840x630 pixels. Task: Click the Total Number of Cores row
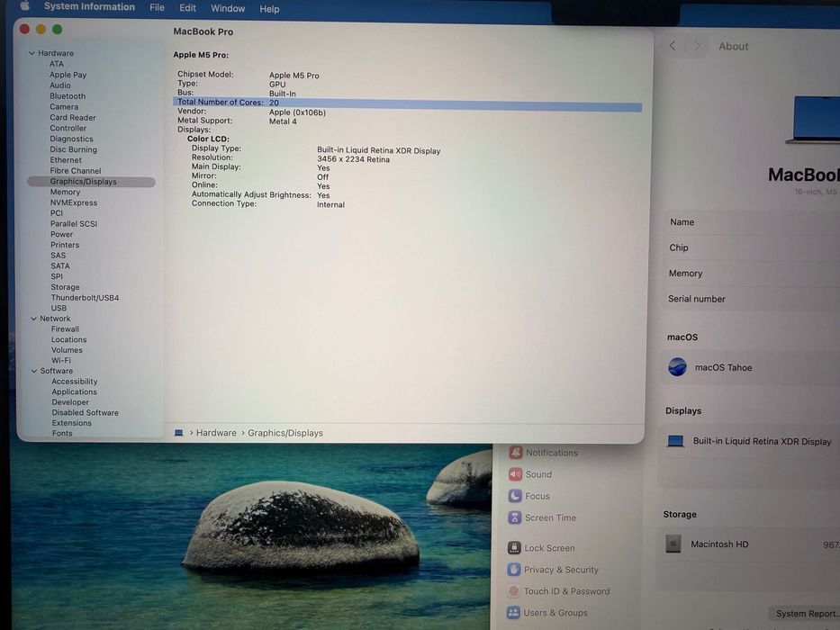407,103
